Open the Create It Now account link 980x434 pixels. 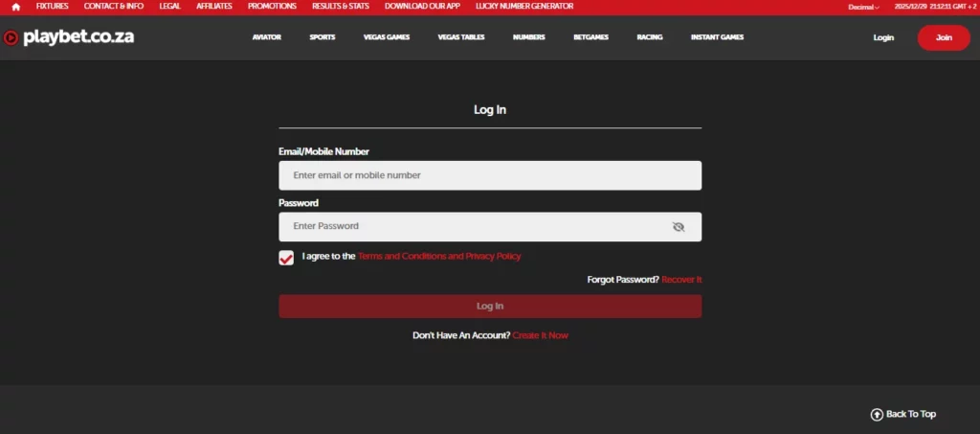[540, 335]
